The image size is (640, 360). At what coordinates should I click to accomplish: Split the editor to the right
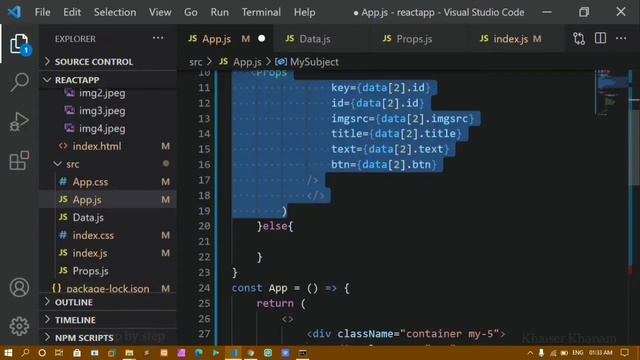pos(600,38)
